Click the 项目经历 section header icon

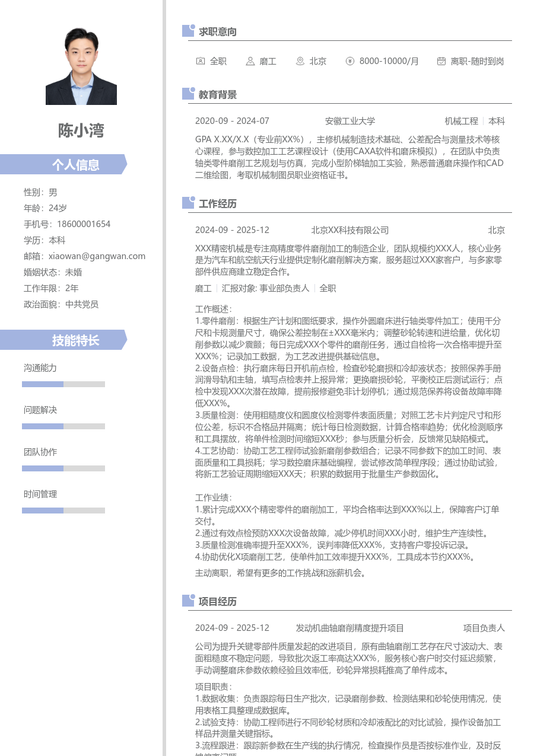(x=188, y=601)
